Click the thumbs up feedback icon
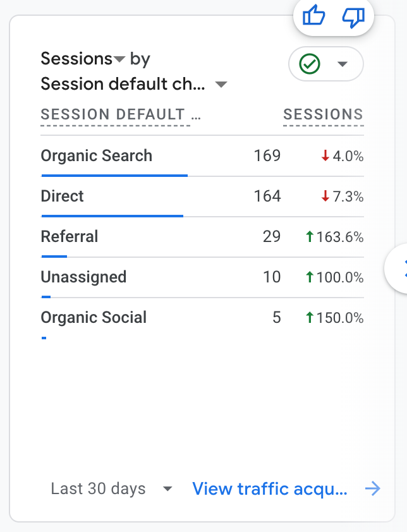Viewport: 407px width, 532px height. pos(314,15)
